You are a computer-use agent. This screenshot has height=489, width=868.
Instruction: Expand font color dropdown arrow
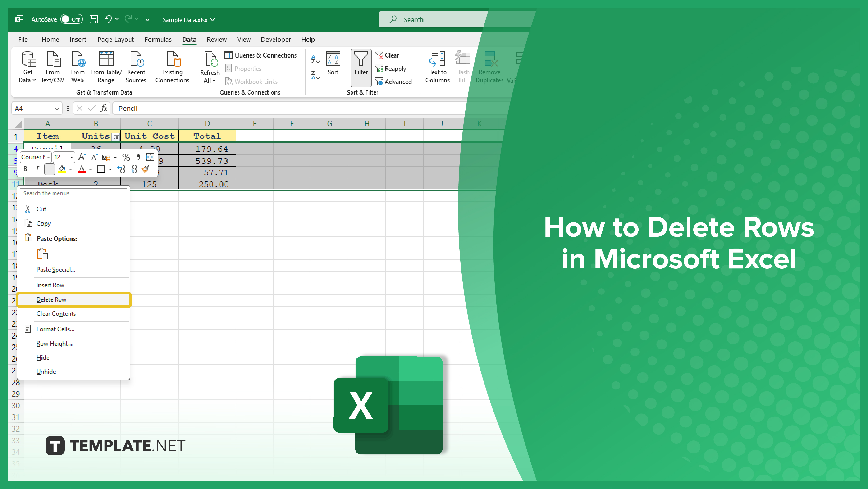point(90,169)
